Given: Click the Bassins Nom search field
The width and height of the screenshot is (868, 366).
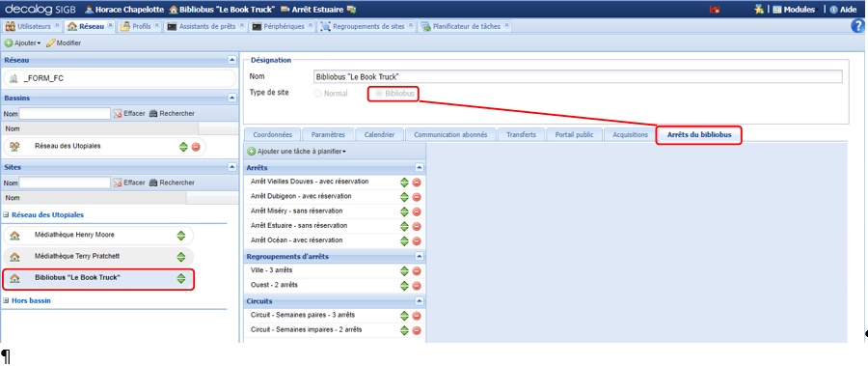Looking at the screenshot, I should click(65, 113).
